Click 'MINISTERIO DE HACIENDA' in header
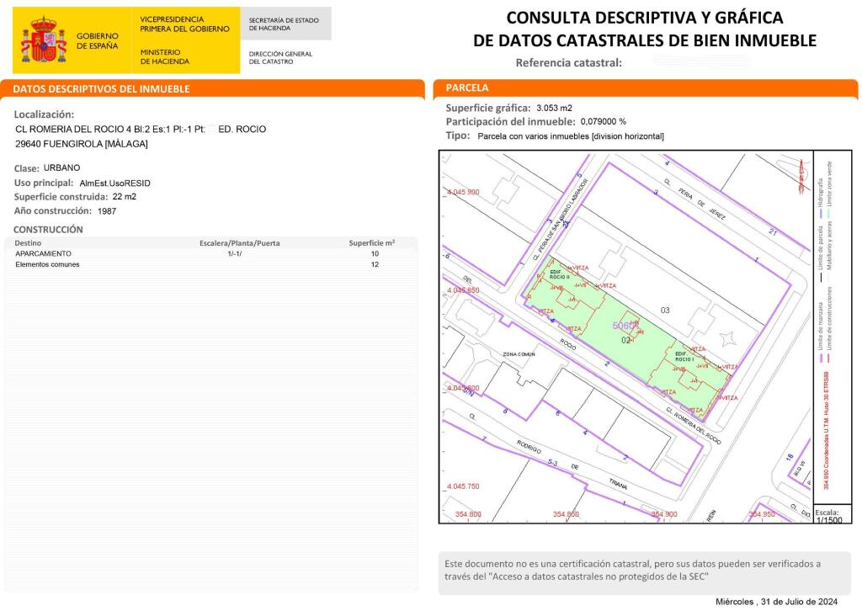This screenshot has height=616, width=862. click(164, 56)
